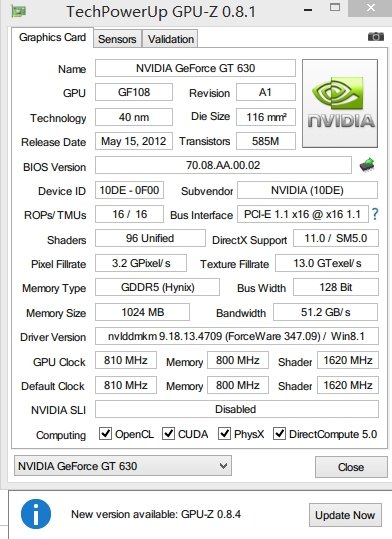Click the BIOS save chip icon

(367, 165)
